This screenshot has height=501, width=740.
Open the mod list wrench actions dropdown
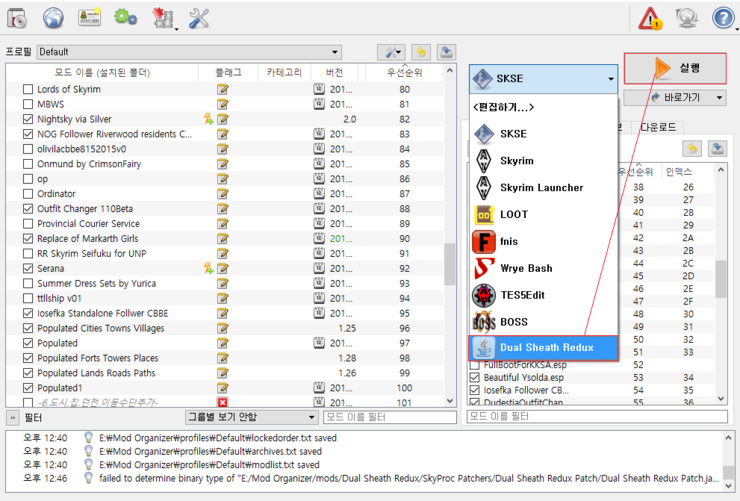pos(391,52)
